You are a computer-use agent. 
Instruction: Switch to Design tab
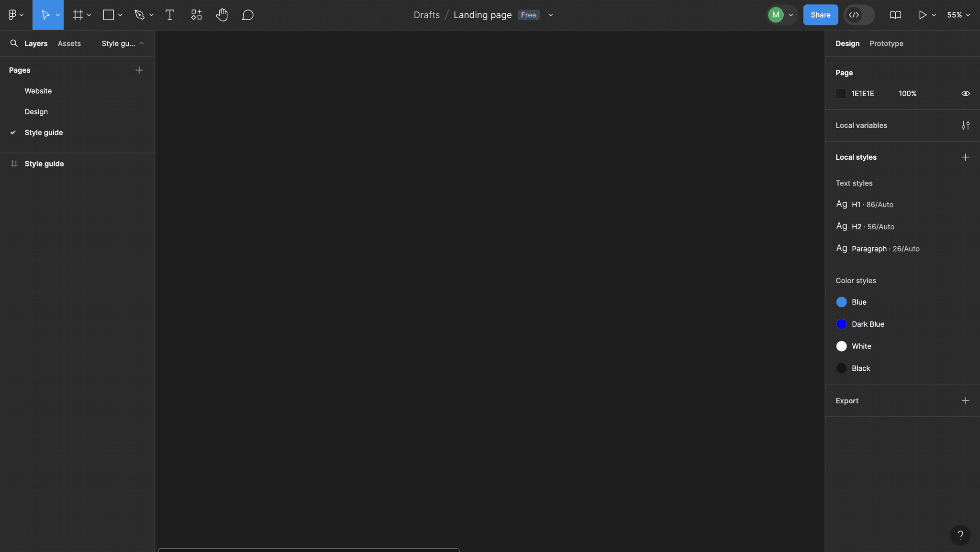point(847,43)
